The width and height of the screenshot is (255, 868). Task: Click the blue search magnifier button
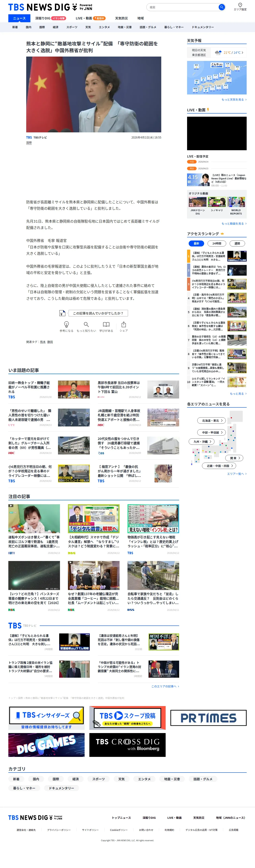(221, 7)
